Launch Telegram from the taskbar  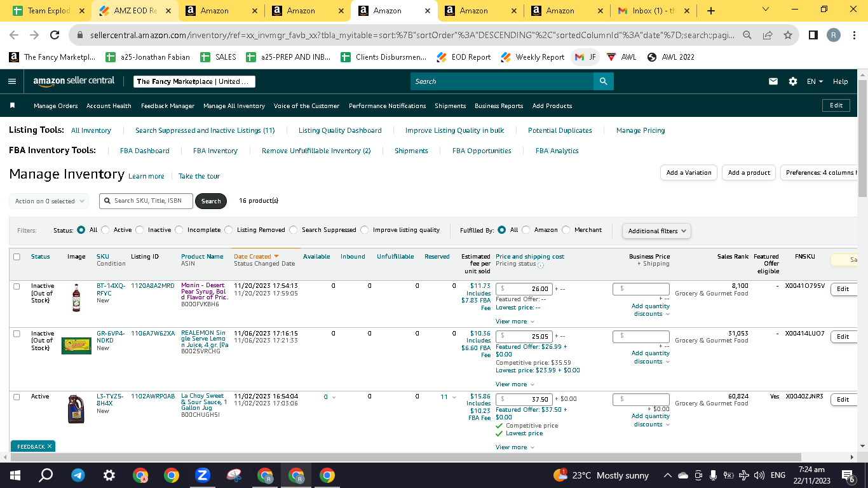click(x=78, y=475)
